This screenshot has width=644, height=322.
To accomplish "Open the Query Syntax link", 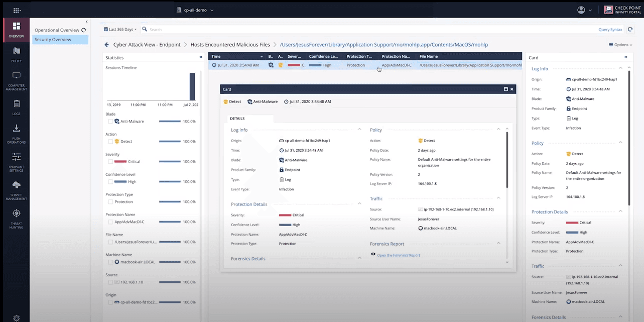I will click(x=610, y=30).
